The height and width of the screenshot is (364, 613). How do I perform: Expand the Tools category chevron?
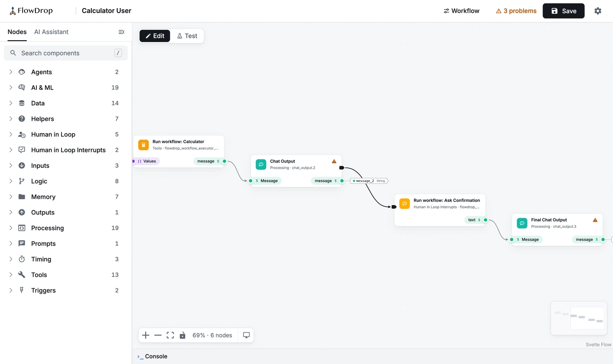coord(11,275)
